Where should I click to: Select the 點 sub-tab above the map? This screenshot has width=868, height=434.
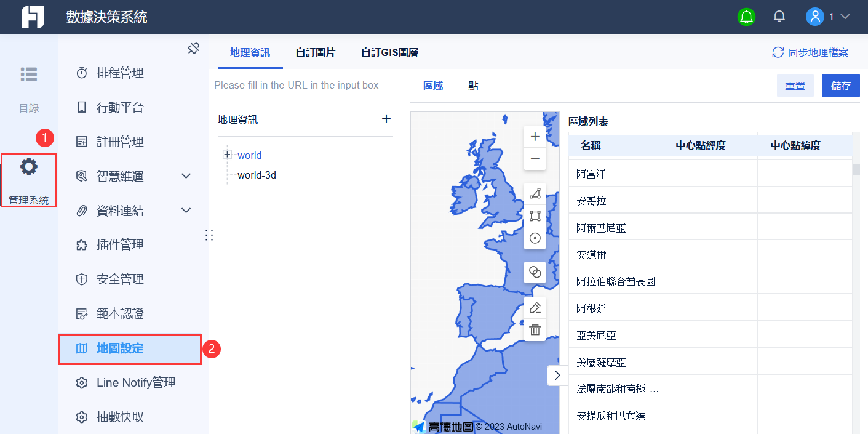click(x=472, y=86)
